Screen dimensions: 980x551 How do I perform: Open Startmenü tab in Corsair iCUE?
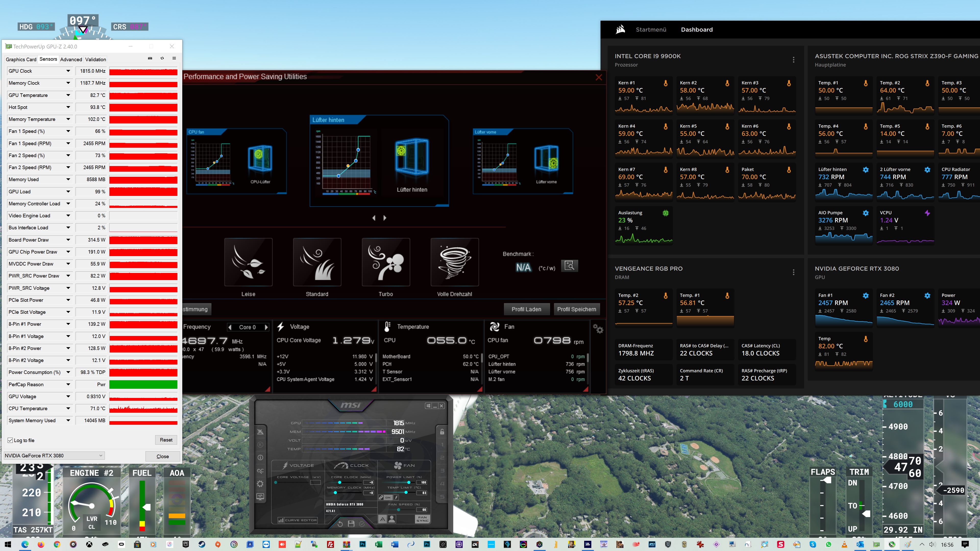coord(651,29)
